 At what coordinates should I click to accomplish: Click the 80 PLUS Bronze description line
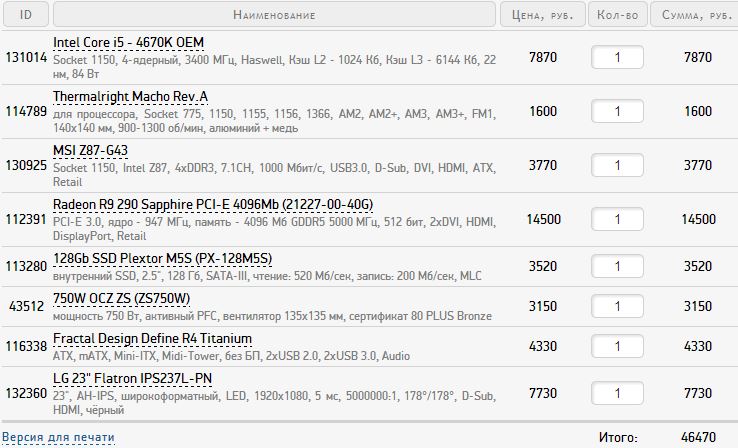pyautogui.click(x=272, y=316)
